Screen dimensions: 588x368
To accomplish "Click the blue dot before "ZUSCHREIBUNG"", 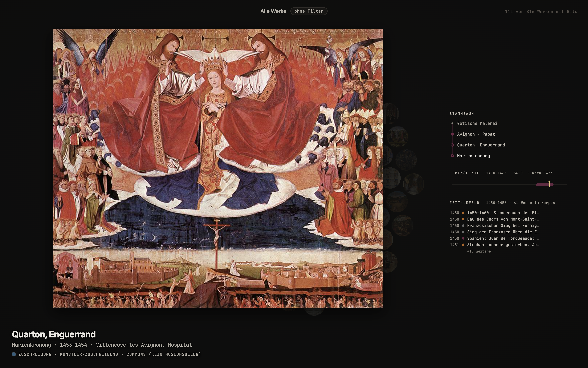I will click(x=14, y=354).
